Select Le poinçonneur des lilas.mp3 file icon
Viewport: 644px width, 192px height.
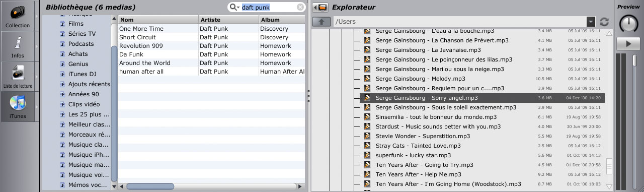tap(368, 59)
